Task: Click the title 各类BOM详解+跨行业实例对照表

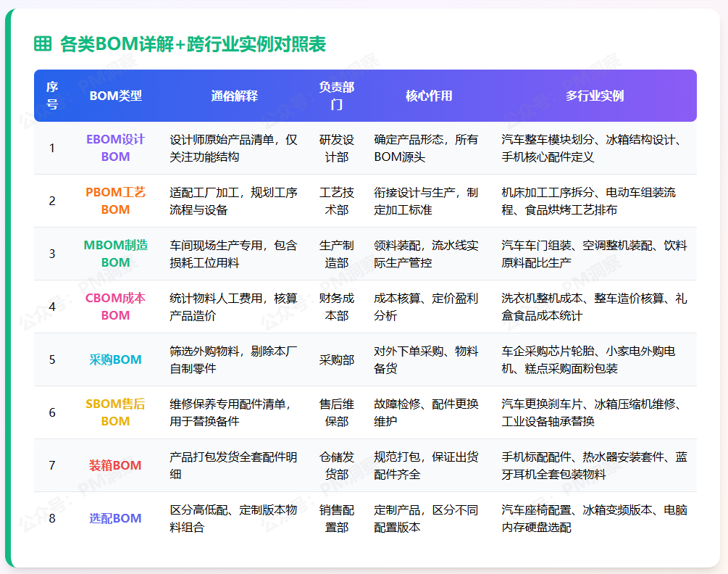Action: (x=193, y=44)
